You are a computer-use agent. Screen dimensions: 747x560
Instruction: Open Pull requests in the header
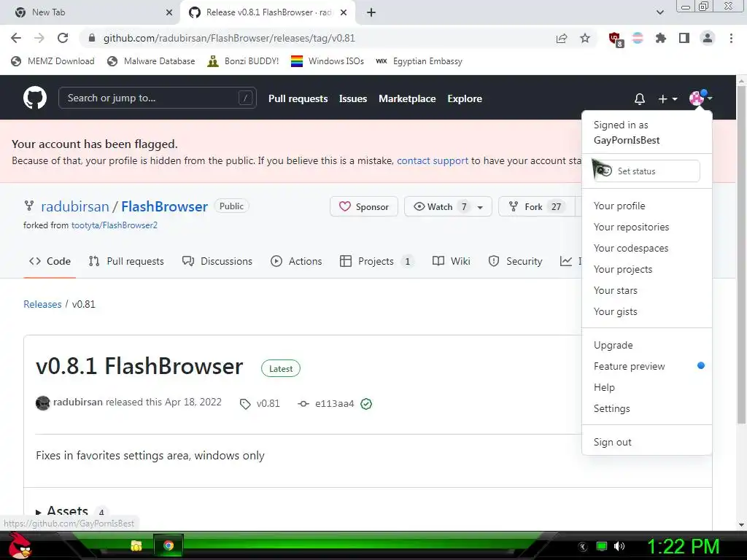(298, 98)
